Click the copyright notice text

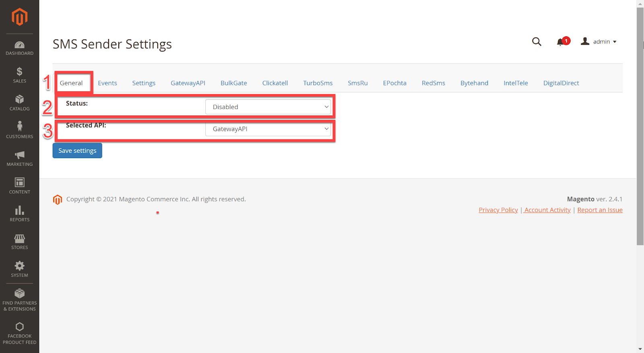156,199
